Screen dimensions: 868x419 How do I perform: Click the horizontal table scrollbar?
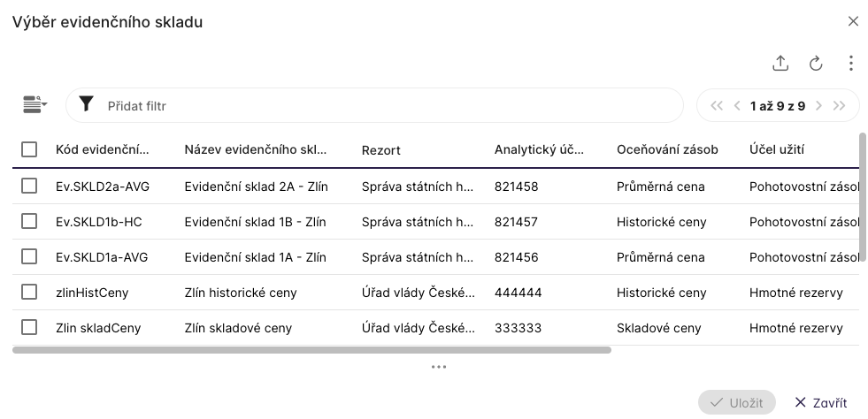tap(311, 350)
